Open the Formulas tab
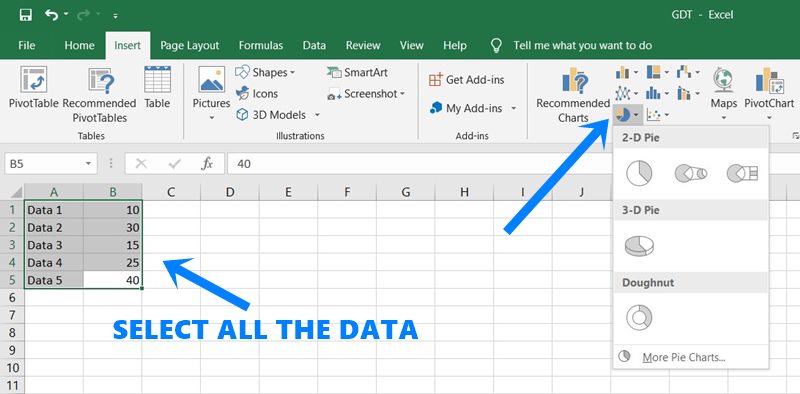The width and height of the screenshot is (800, 394). click(x=261, y=45)
